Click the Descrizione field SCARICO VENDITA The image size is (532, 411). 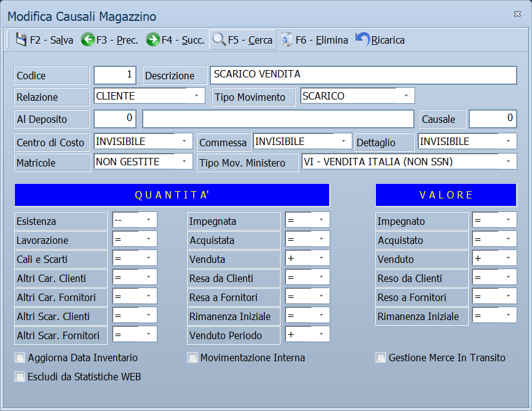(x=363, y=75)
